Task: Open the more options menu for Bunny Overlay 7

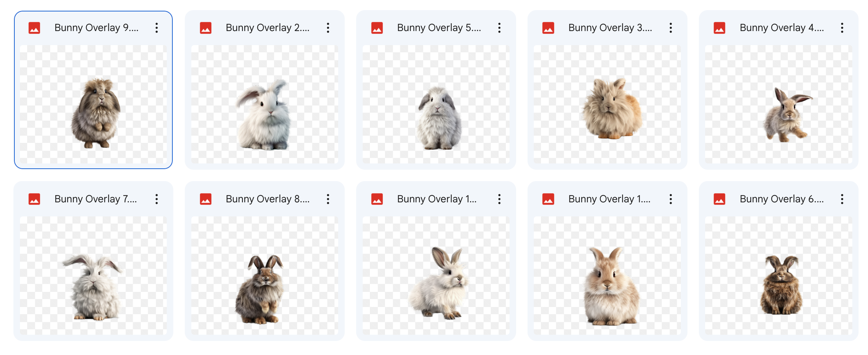Action: (x=157, y=199)
